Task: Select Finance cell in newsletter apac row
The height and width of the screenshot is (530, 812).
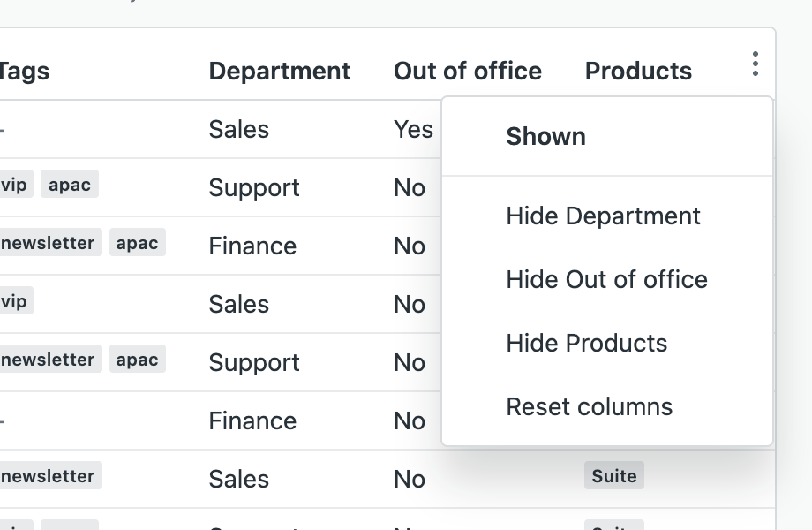Action: (252, 246)
